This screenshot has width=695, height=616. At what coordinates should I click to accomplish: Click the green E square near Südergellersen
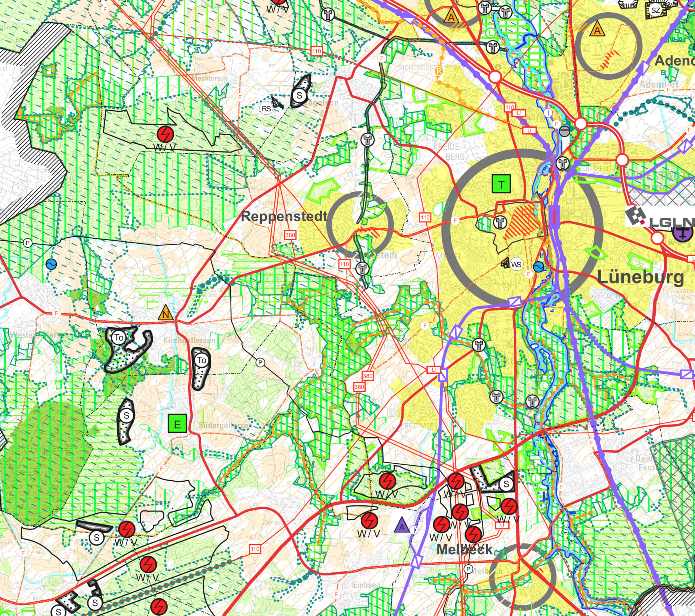point(177,423)
